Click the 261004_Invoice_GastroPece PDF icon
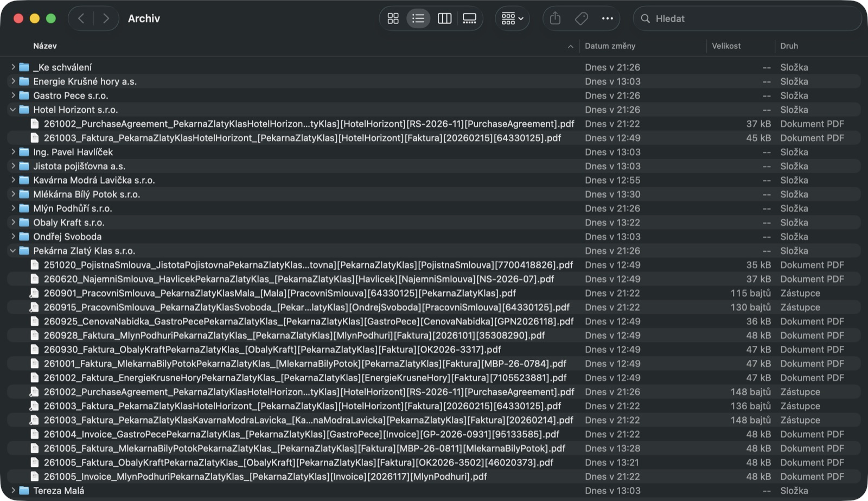This screenshot has height=501, width=868. pyautogui.click(x=35, y=434)
